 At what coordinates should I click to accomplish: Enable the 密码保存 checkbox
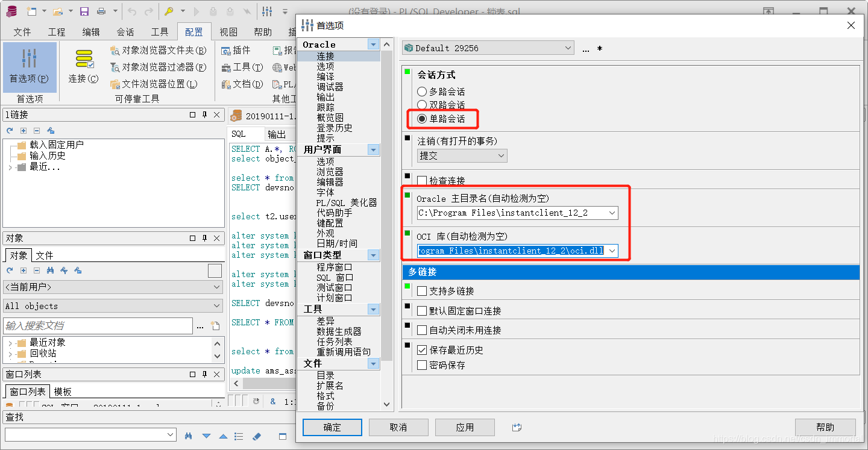[422, 365]
